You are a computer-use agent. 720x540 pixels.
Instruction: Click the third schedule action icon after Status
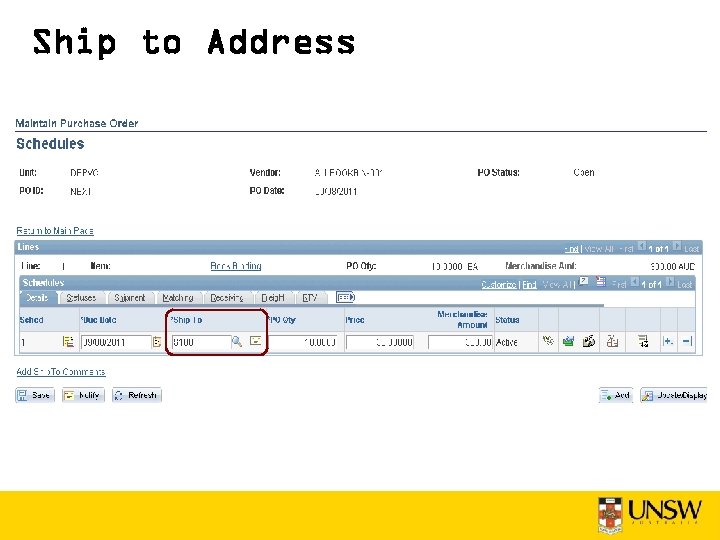[589, 341]
